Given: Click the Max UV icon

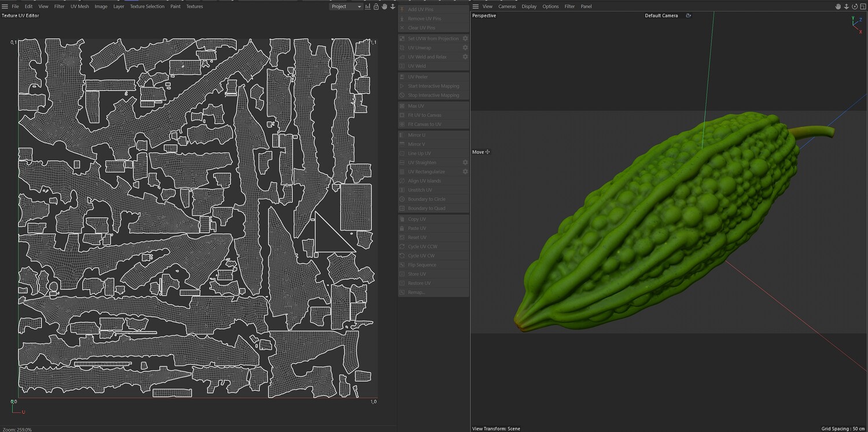Looking at the screenshot, I should (x=402, y=106).
